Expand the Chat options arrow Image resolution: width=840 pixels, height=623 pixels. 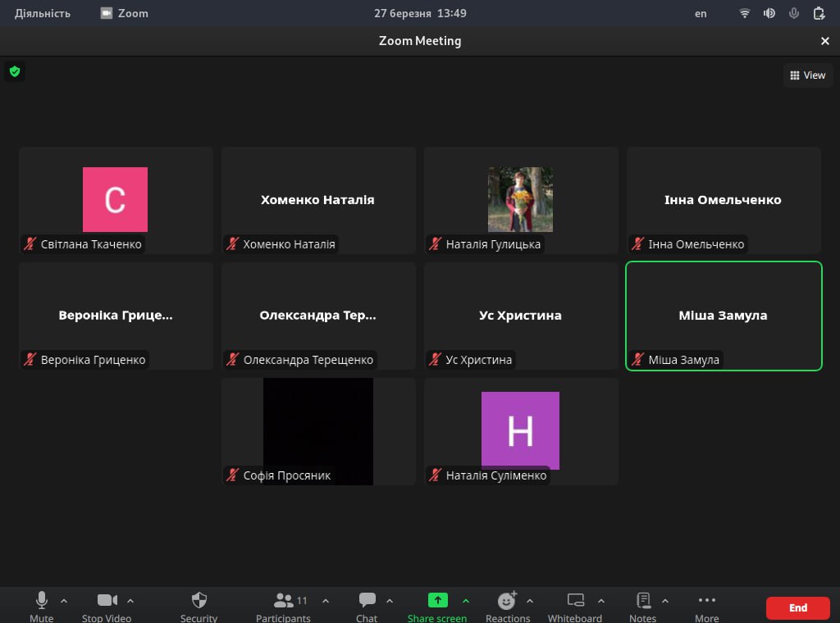coord(390,601)
